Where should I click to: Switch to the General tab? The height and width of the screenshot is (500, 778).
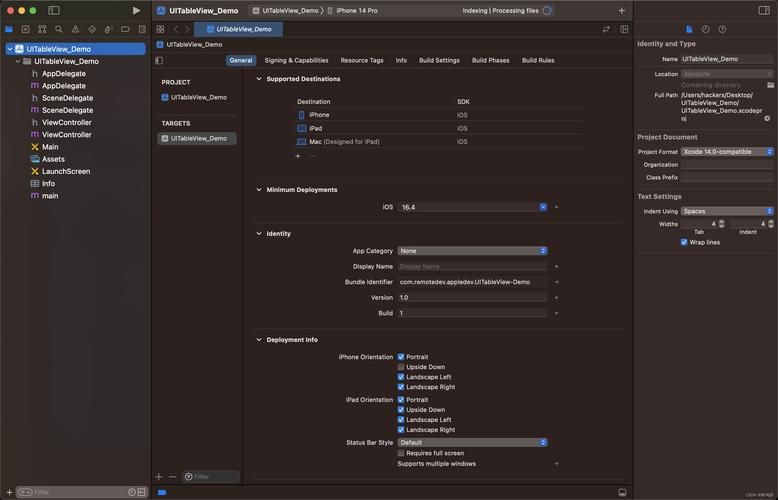(x=241, y=61)
